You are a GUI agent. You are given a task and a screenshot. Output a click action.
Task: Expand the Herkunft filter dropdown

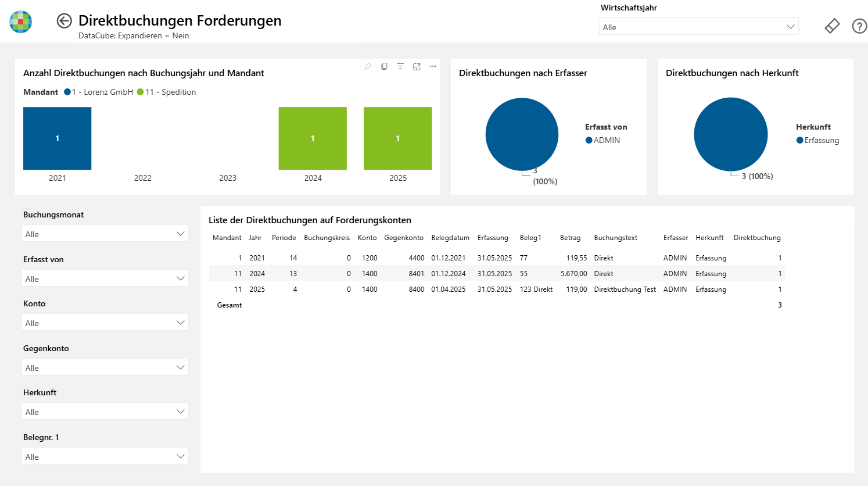coord(105,412)
